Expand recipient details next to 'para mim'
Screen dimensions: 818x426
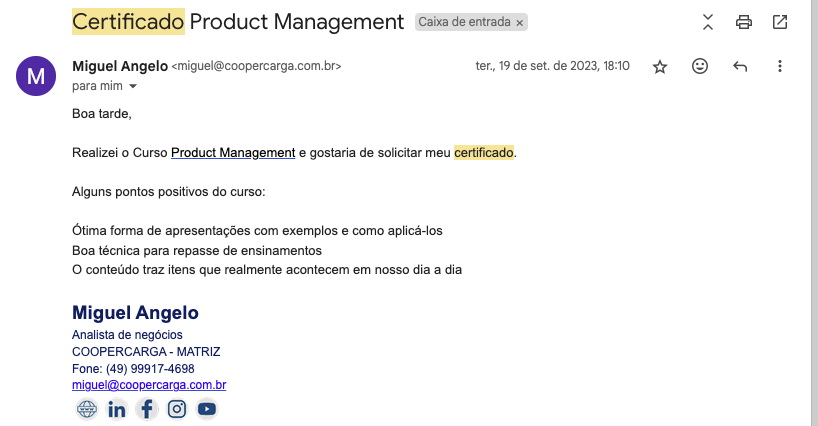133,87
